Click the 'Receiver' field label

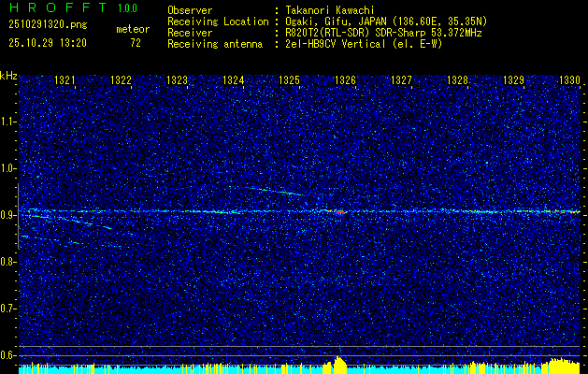click(x=190, y=33)
